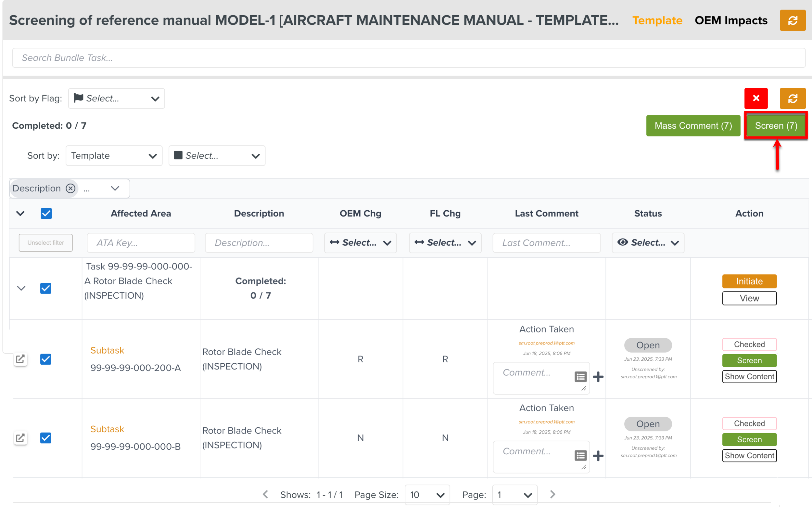
Task: Open external link icon for subtask 000-B
Action: (x=20, y=438)
